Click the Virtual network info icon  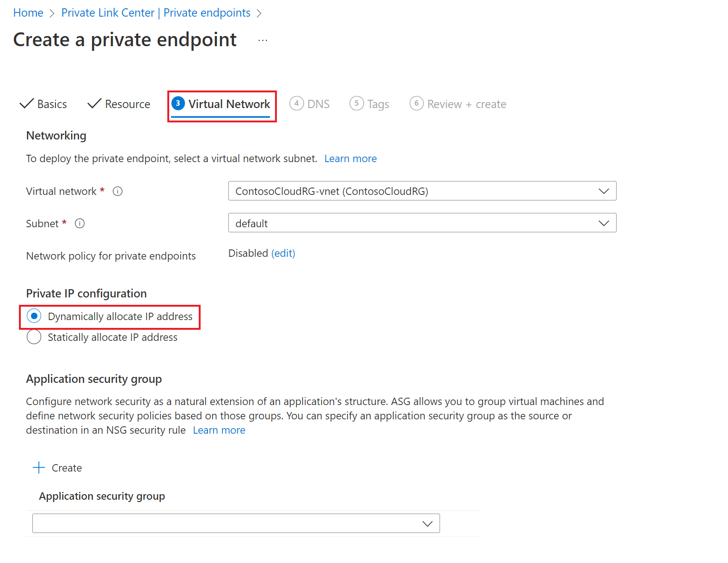pos(118,191)
